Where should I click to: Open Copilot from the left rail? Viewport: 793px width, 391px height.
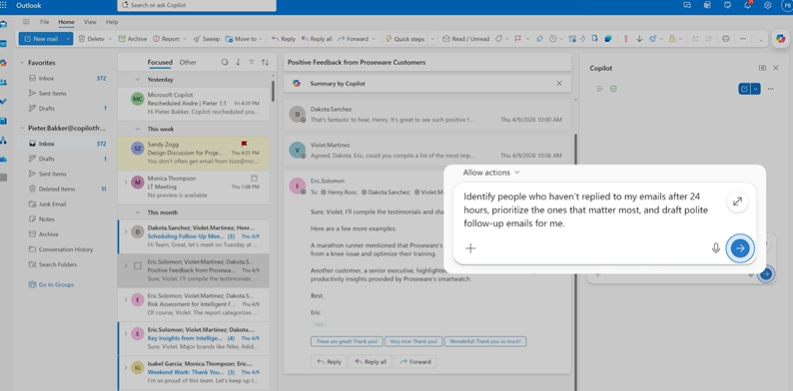pos(4,63)
